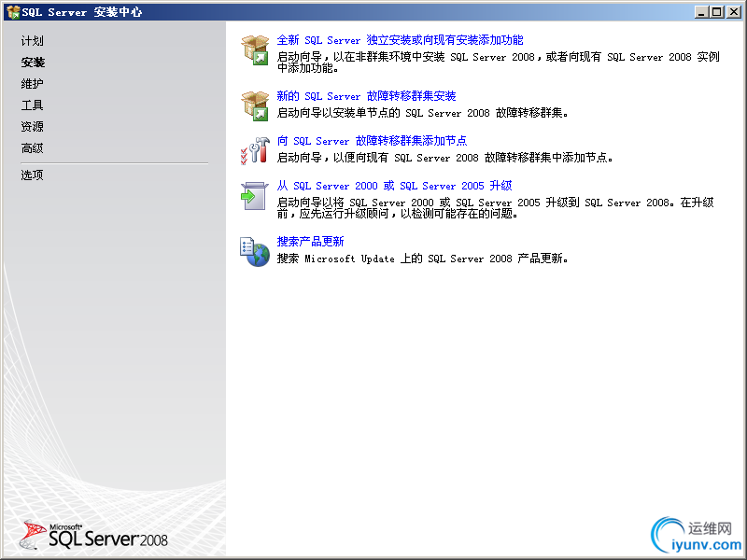Launch 全新 SQL Server 独立安装或向现有安装添加功能

[401, 40]
